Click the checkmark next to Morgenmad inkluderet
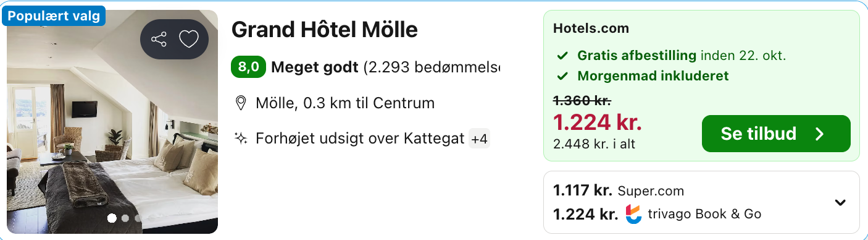868x240 pixels. pos(562,77)
